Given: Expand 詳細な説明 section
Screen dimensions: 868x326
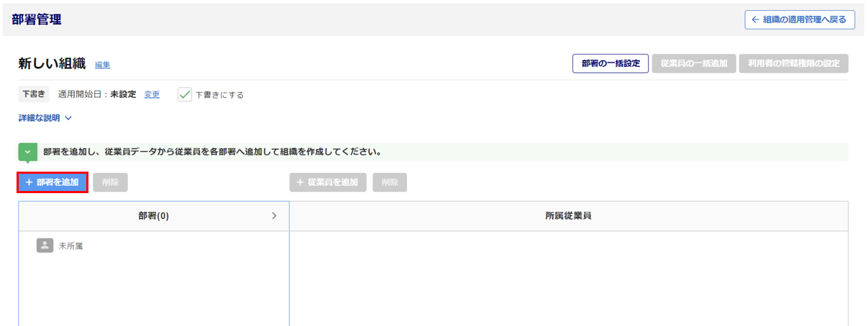Looking at the screenshot, I should tap(45, 118).
